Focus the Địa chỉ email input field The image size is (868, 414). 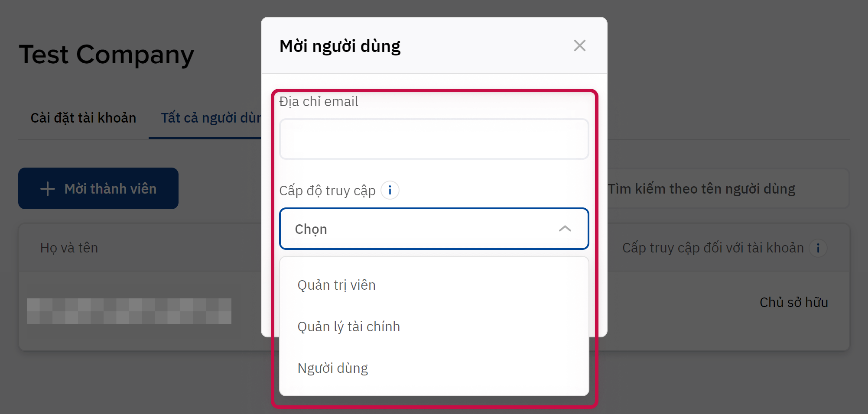[x=434, y=139]
